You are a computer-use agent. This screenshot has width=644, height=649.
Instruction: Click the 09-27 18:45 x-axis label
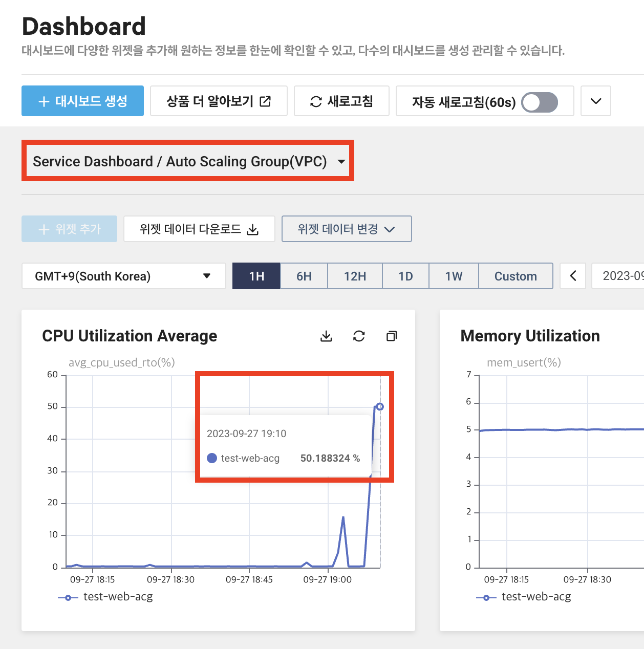pos(249,579)
